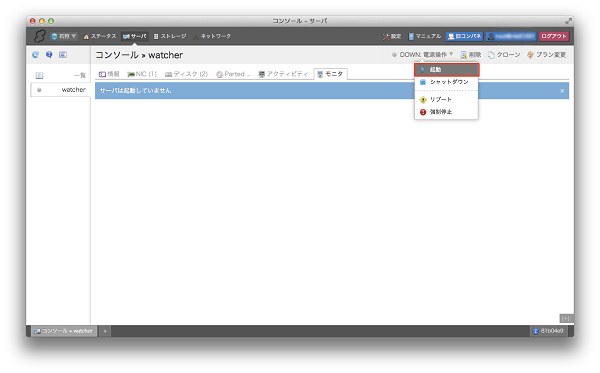Expand the 石狩 zone dropdown
Image resolution: width=600 pixels, height=373 pixels.
point(64,36)
